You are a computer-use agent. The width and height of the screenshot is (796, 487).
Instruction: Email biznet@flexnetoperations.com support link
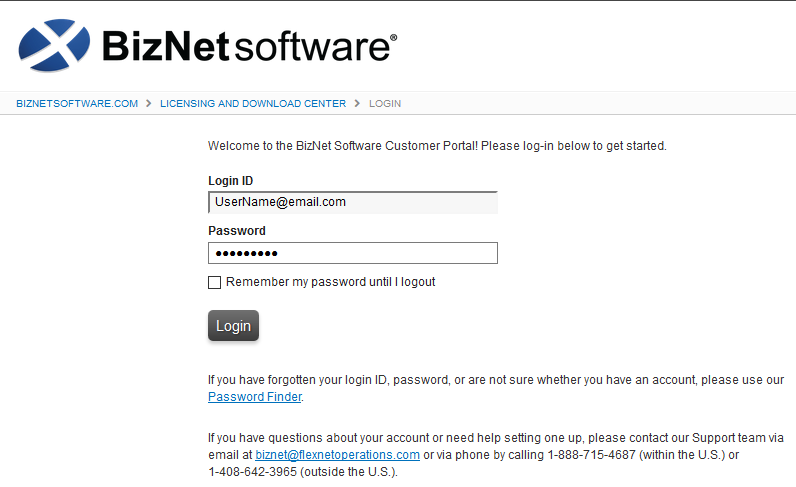coord(337,455)
